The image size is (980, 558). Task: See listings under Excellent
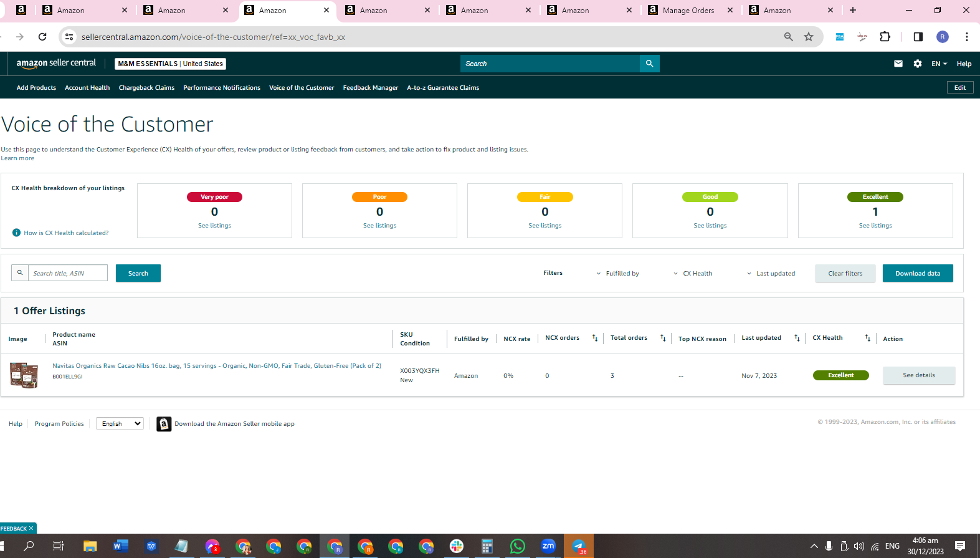pos(875,226)
